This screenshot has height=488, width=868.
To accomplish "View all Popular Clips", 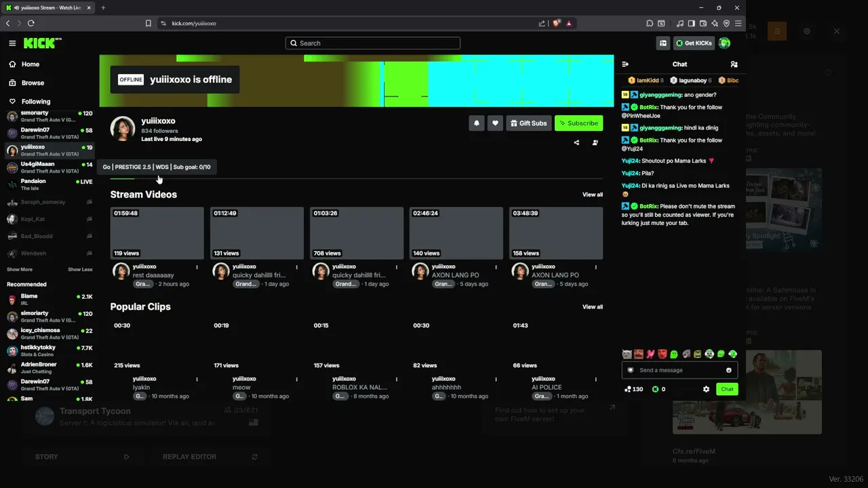I will pos(593,307).
